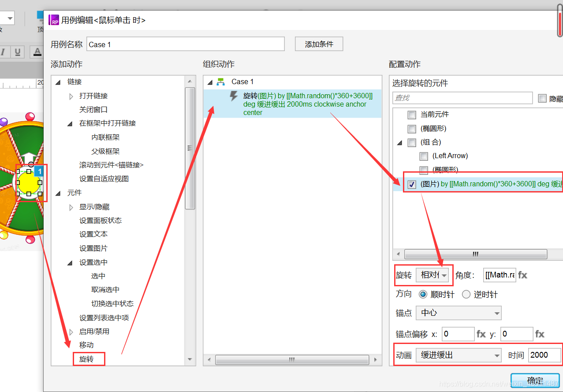
Task: Select the 移动 action
Action: pyautogui.click(x=86, y=345)
